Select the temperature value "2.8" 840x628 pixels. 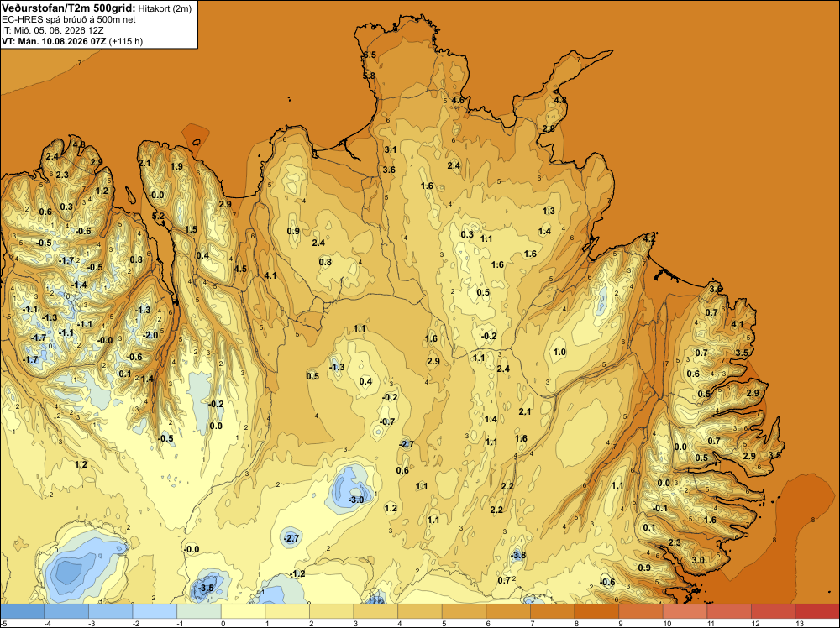click(x=549, y=128)
